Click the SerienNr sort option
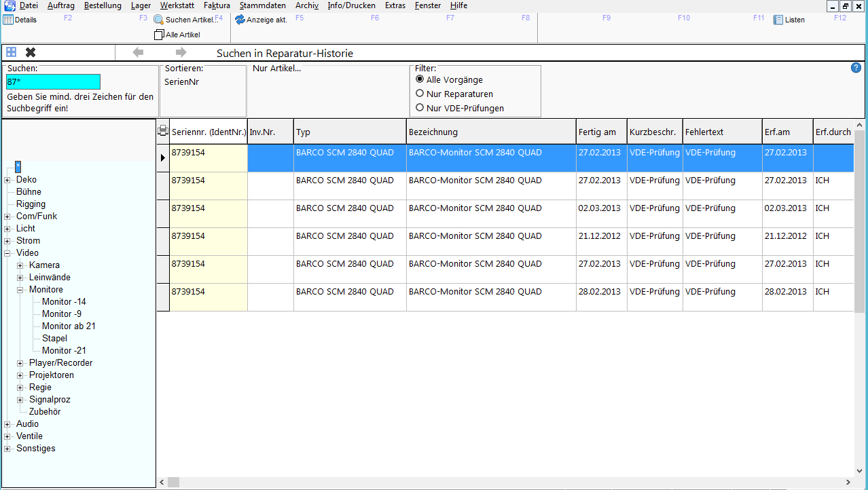Viewport: 868px width, 490px height. [181, 82]
